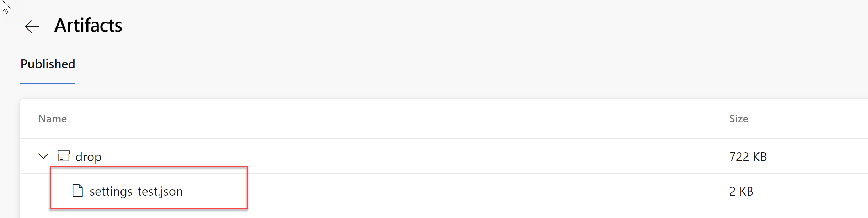Click the drop artifact archive icon
The image size is (868, 218).
click(64, 156)
